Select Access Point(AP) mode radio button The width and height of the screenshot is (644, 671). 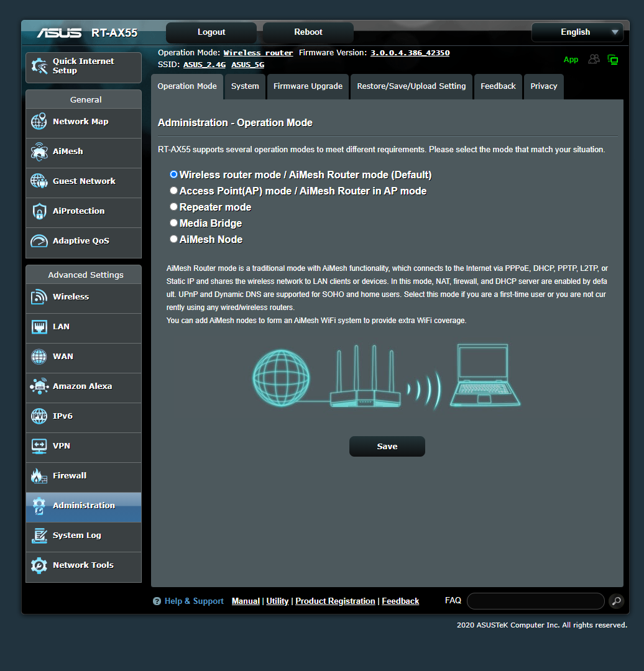173,191
